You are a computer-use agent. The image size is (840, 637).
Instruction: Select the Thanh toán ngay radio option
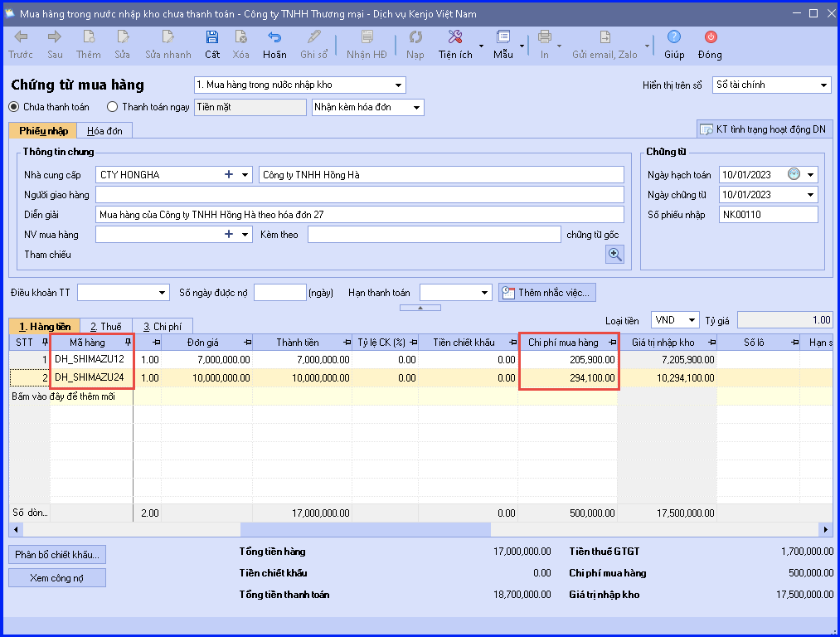(112, 107)
